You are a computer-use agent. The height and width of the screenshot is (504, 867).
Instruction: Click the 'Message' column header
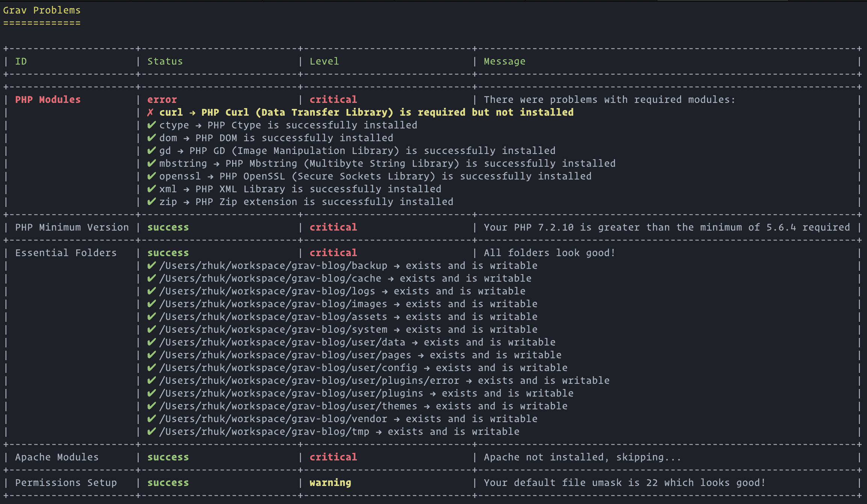(504, 61)
